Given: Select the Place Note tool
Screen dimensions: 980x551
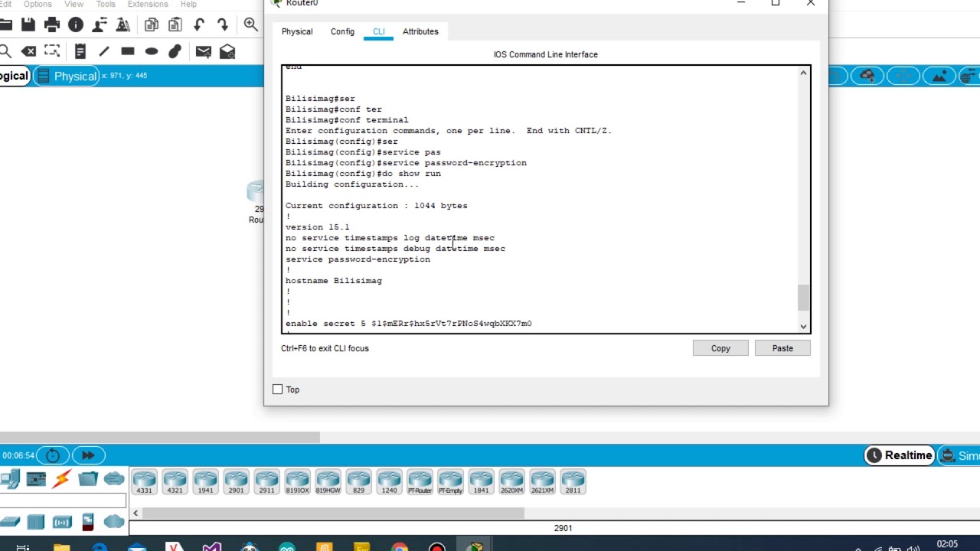Looking at the screenshot, I should coord(80,51).
